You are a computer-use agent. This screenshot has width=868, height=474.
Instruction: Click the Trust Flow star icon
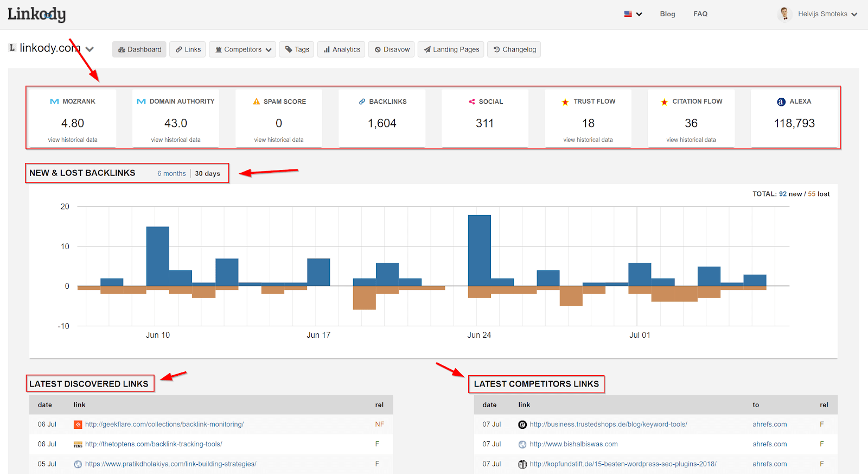pyautogui.click(x=565, y=102)
